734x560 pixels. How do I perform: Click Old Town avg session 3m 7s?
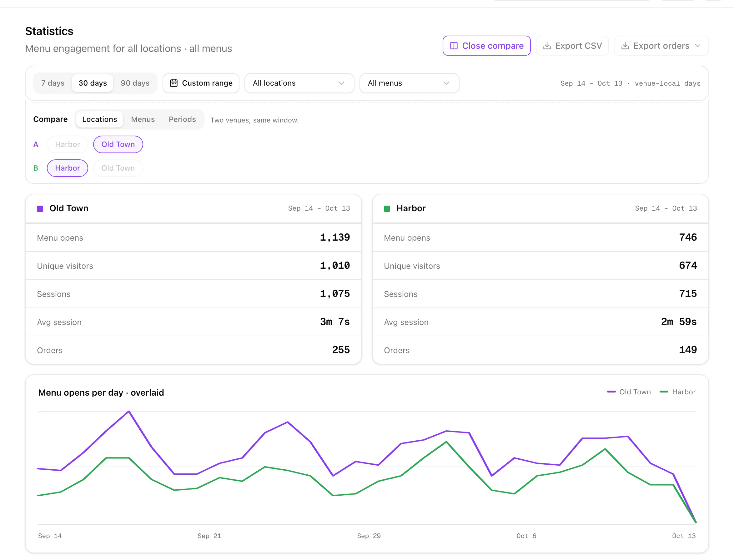pyautogui.click(x=335, y=322)
